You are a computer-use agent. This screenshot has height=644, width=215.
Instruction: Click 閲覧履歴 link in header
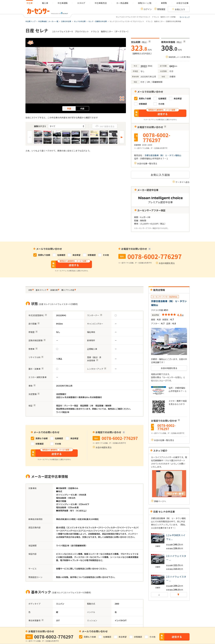coord(160,9)
